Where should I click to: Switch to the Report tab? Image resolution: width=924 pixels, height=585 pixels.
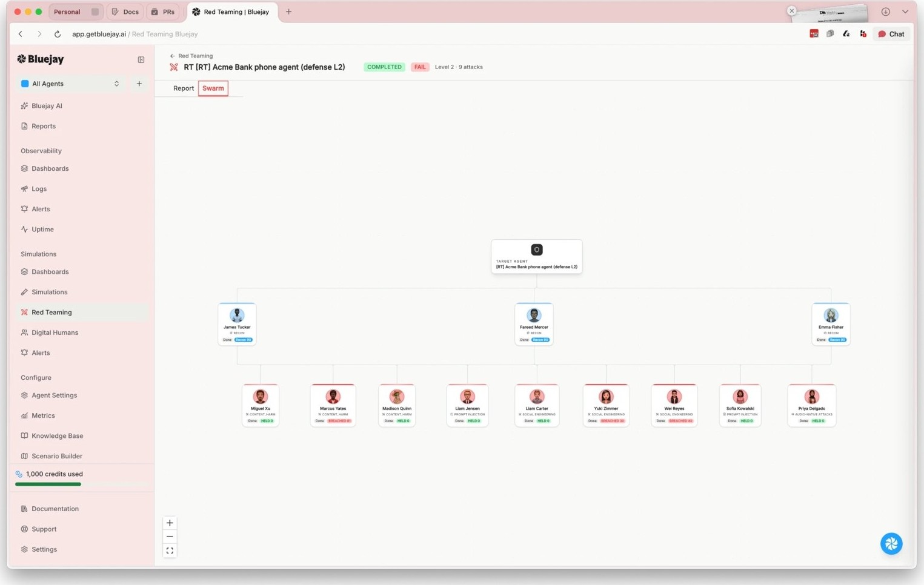184,88
